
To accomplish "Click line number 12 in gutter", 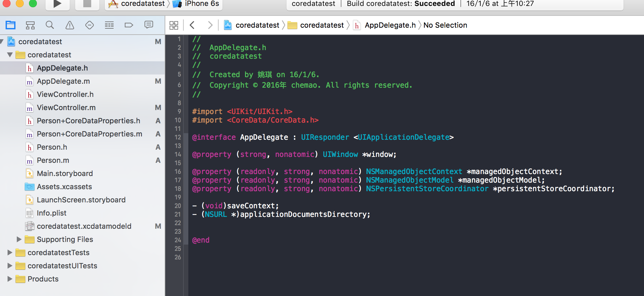I will (x=178, y=137).
